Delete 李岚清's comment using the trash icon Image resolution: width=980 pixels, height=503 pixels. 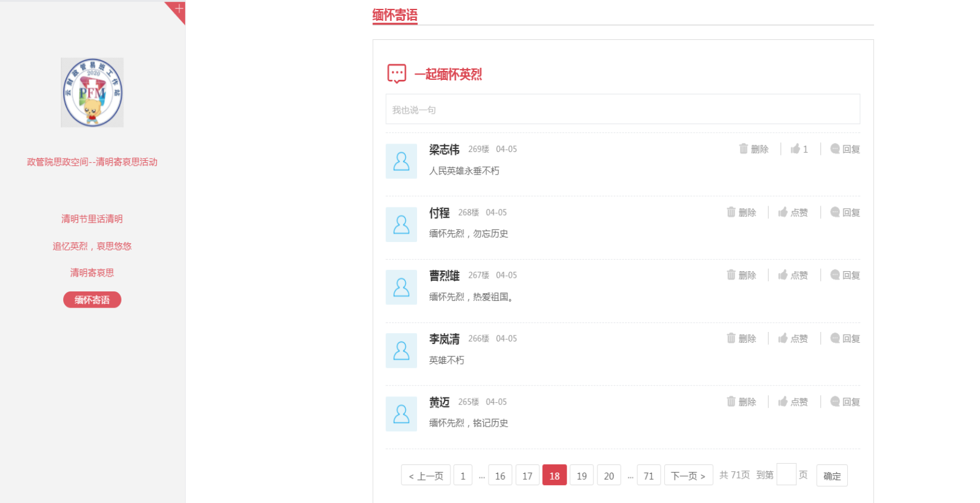tap(731, 338)
